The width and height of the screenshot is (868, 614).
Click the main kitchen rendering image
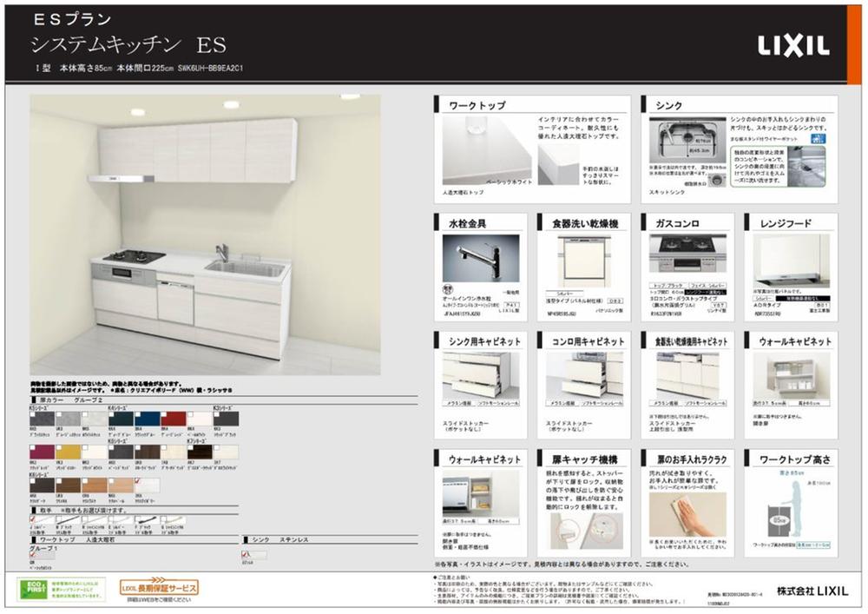coord(205,234)
